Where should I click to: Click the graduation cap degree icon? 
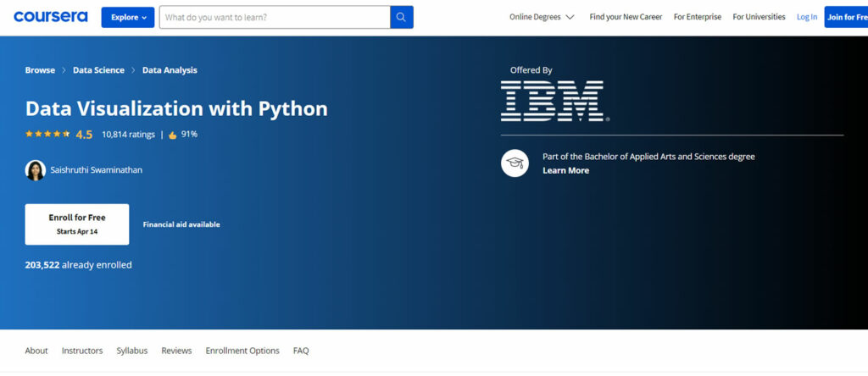(515, 163)
